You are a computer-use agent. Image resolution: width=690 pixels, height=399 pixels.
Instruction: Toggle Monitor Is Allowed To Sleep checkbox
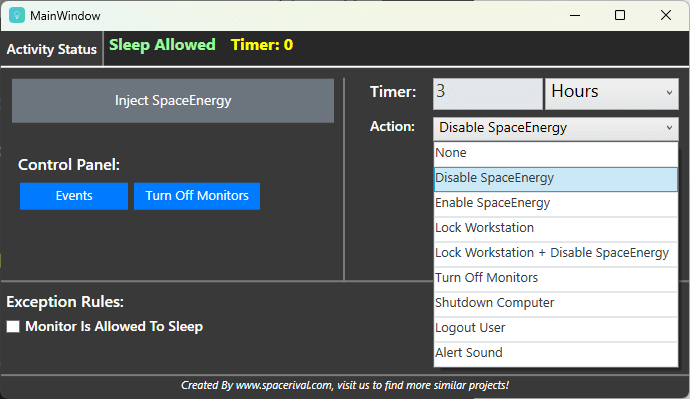coord(13,326)
